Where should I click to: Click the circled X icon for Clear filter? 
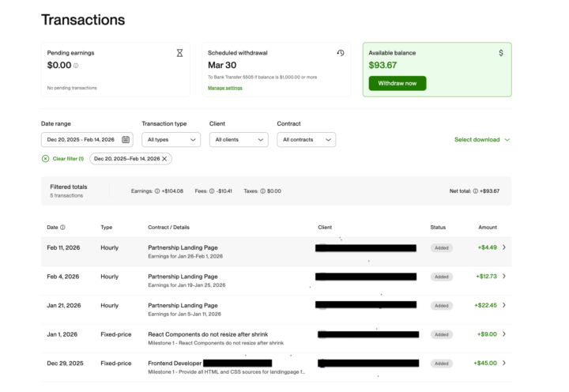45,159
